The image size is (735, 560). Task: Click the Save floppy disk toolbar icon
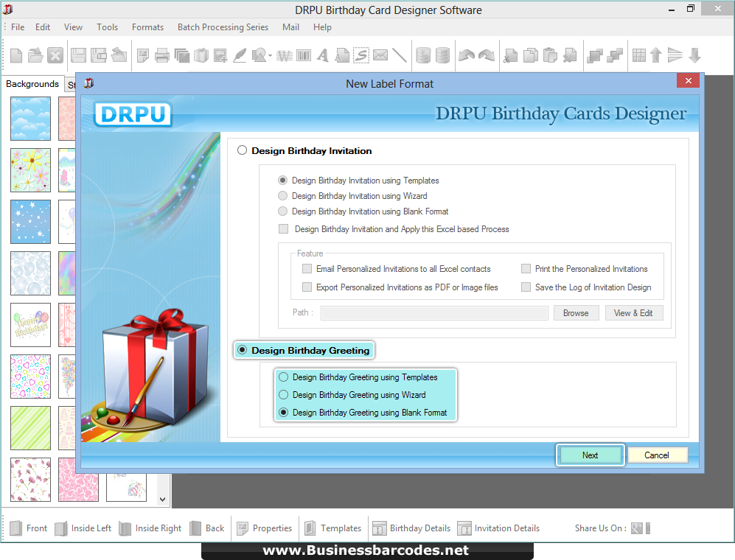tap(78, 55)
